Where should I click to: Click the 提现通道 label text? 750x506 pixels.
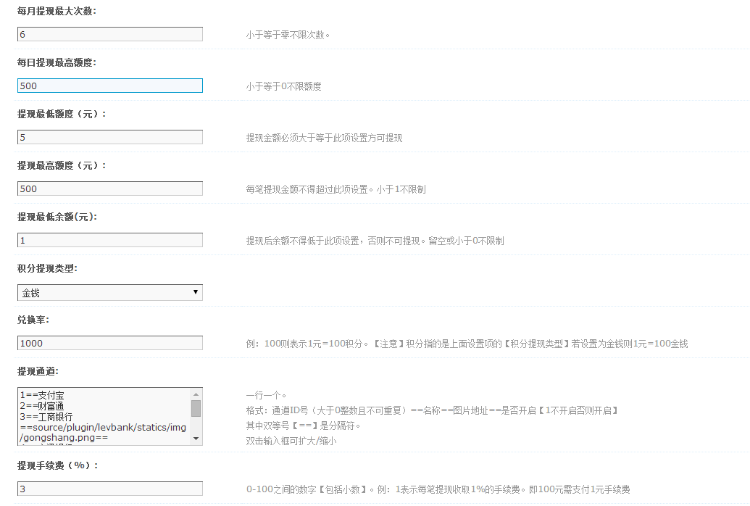point(38,371)
